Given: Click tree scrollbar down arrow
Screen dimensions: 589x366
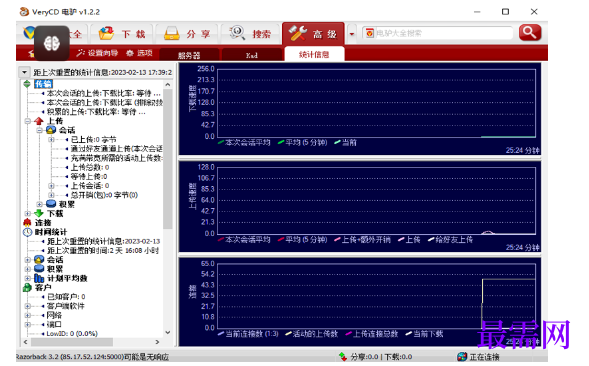Looking at the screenshot, I should 168,332.
